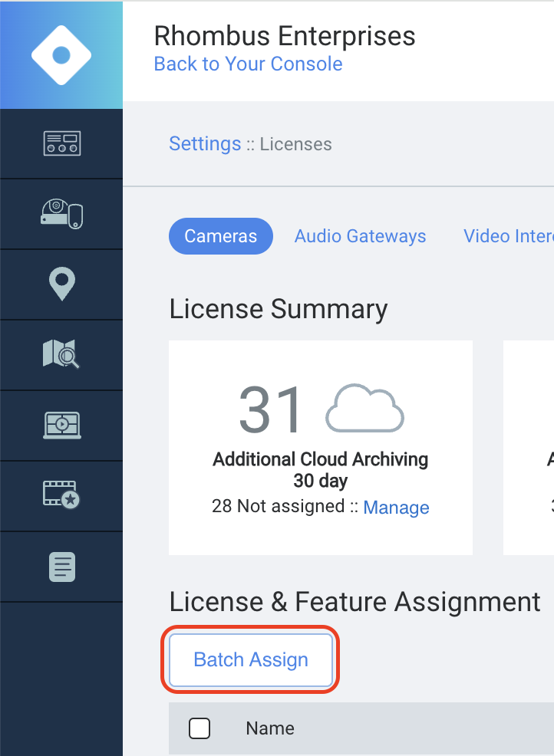Viewport: 554px width, 756px height.
Task: Click the License Summary heading
Action: click(279, 308)
